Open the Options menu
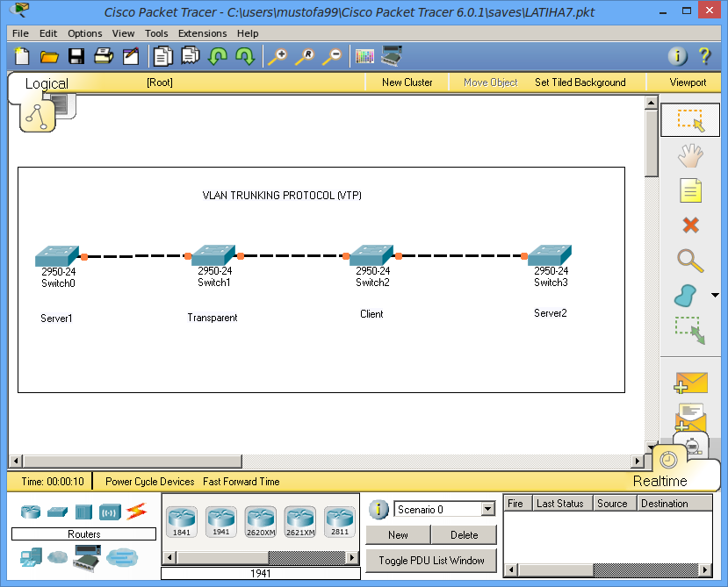 click(x=84, y=33)
